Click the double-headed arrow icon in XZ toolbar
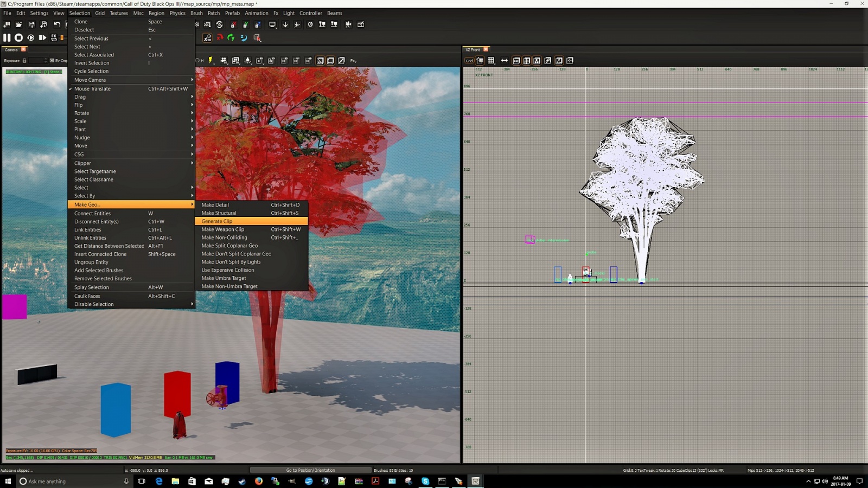This screenshot has width=868, height=488. pyautogui.click(x=504, y=61)
